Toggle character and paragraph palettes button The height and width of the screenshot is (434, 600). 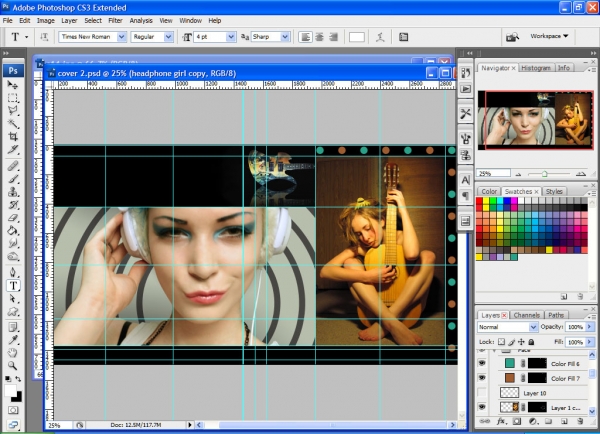tap(403, 37)
